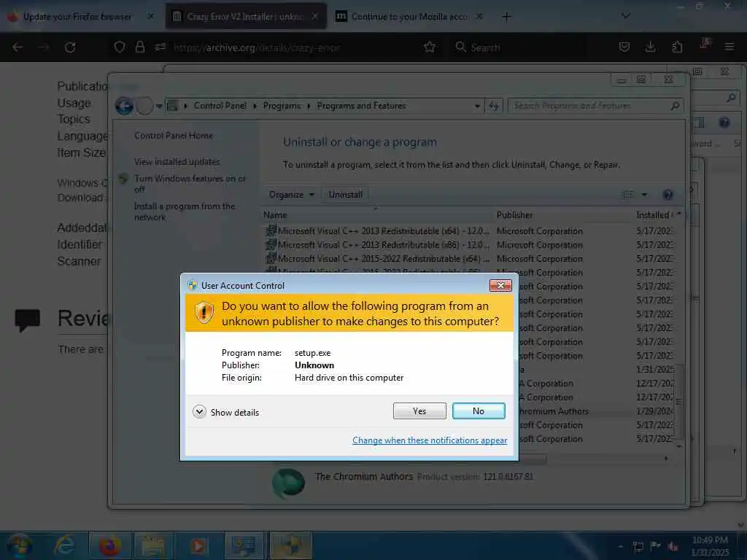Close the User Account Control dialog

pos(500,285)
